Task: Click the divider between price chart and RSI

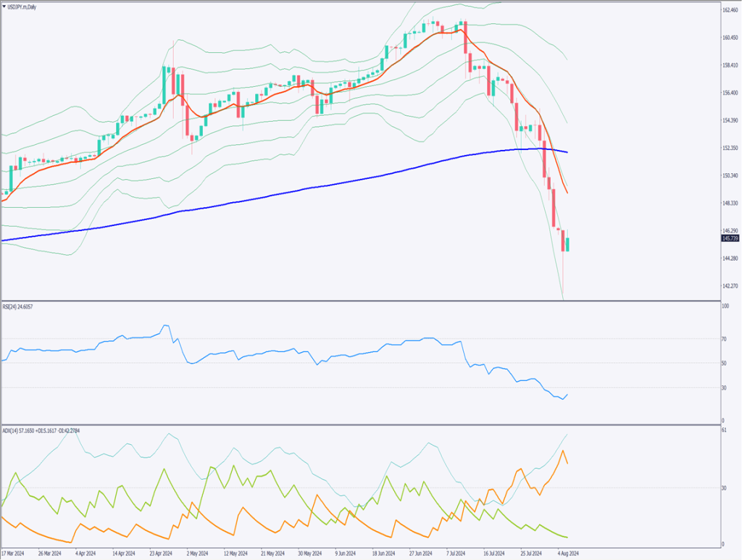Action: [x=362, y=301]
